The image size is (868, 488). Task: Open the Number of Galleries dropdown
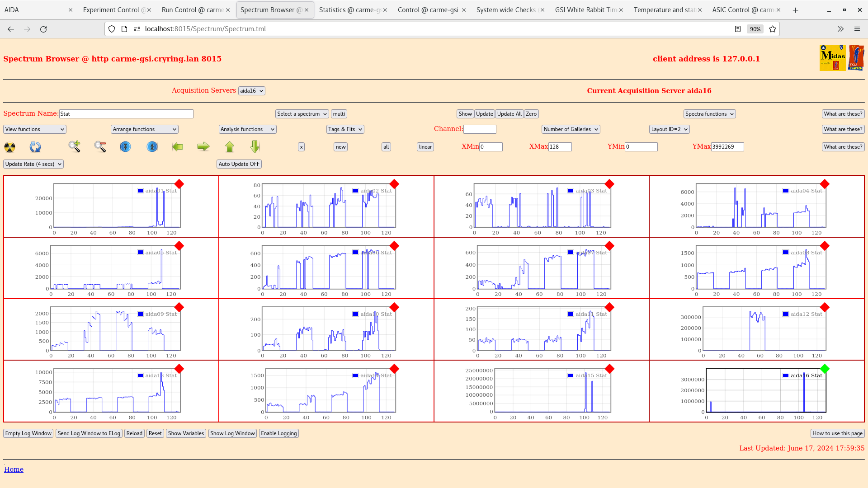tap(571, 129)
